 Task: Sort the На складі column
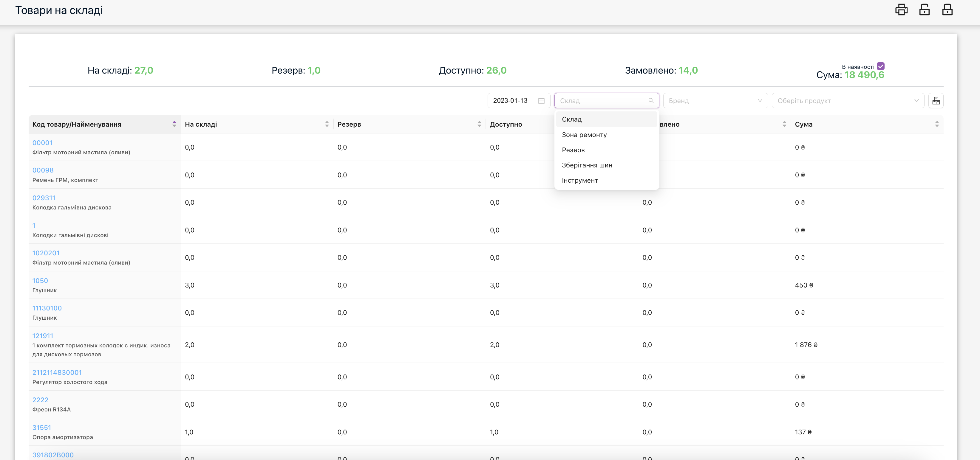point(327,124)
